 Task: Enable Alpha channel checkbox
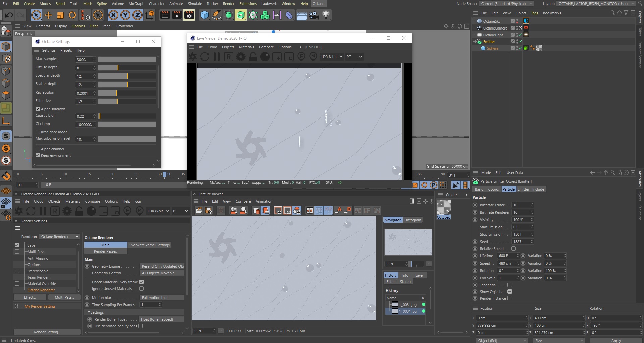click(38, 149)
